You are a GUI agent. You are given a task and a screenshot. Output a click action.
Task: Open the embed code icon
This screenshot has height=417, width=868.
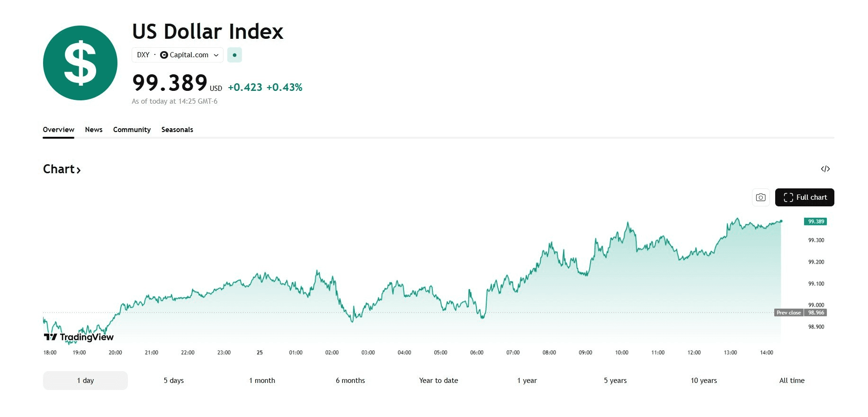[x=825, y=169]
